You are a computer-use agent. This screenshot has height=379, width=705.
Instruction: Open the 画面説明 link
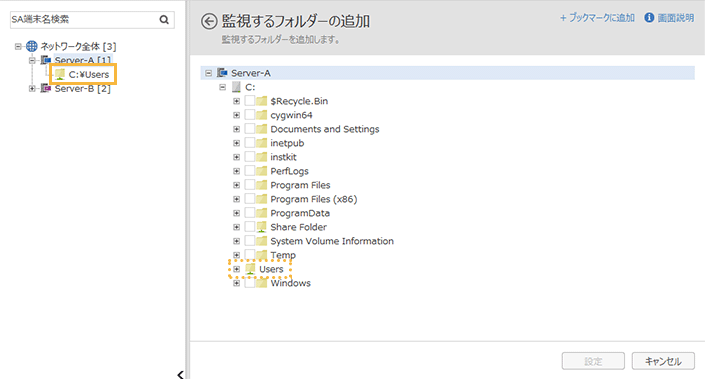676,18
